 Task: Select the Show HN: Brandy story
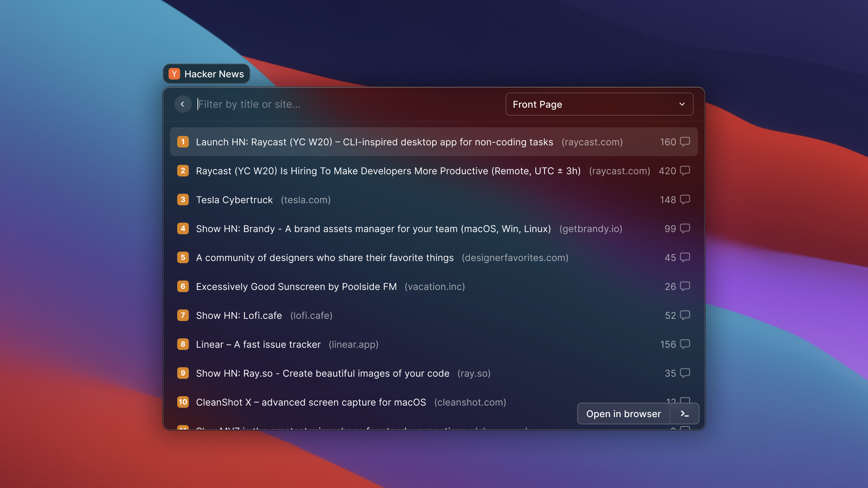[x=434, y=228]
